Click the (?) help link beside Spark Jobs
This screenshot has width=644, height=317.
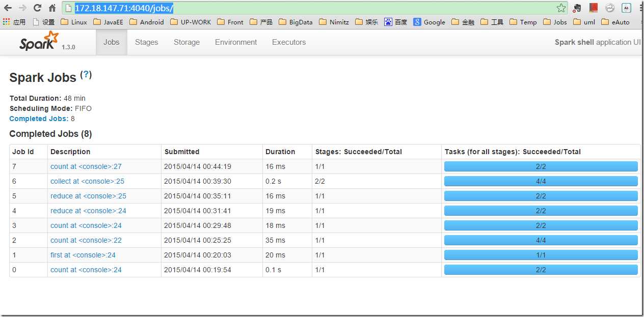click(86, 75)
